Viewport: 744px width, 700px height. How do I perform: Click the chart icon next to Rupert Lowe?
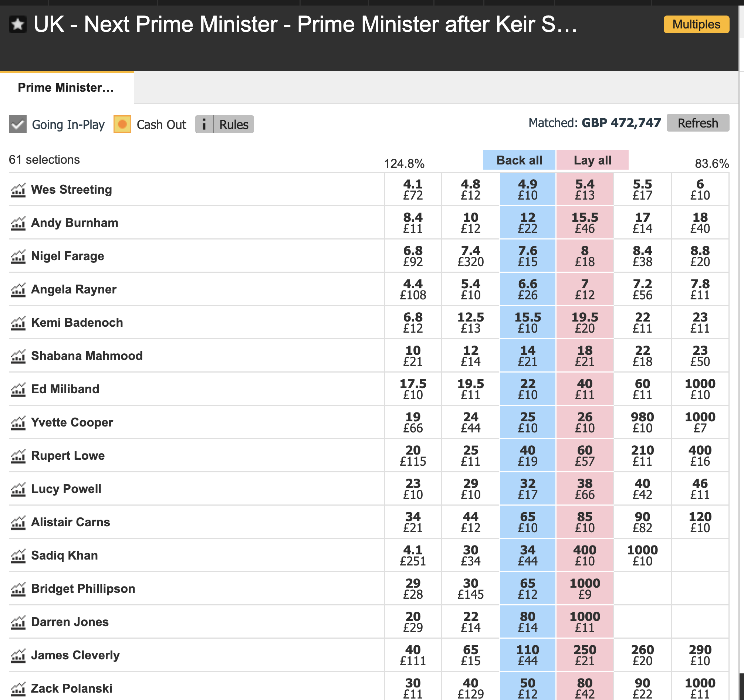tap(18, 456)
